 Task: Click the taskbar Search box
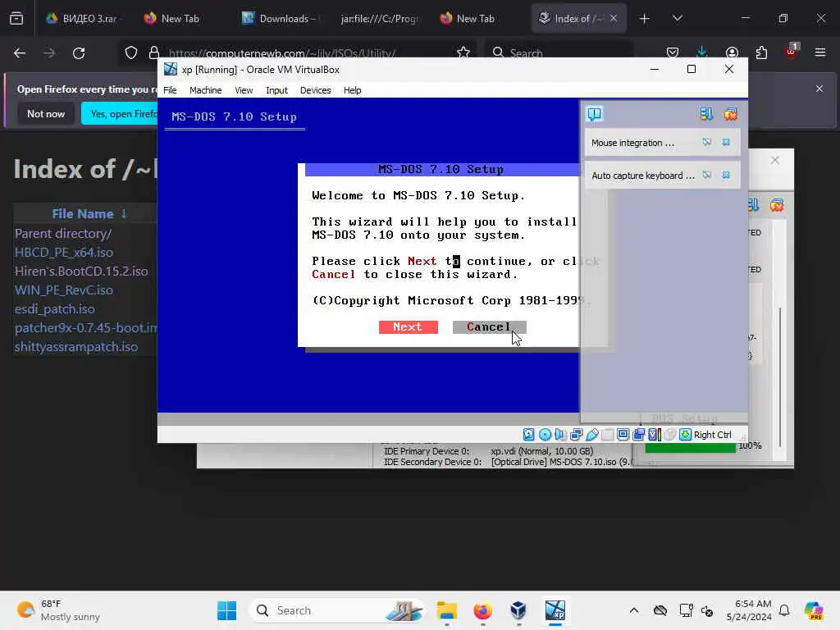(x=337, y=610)
